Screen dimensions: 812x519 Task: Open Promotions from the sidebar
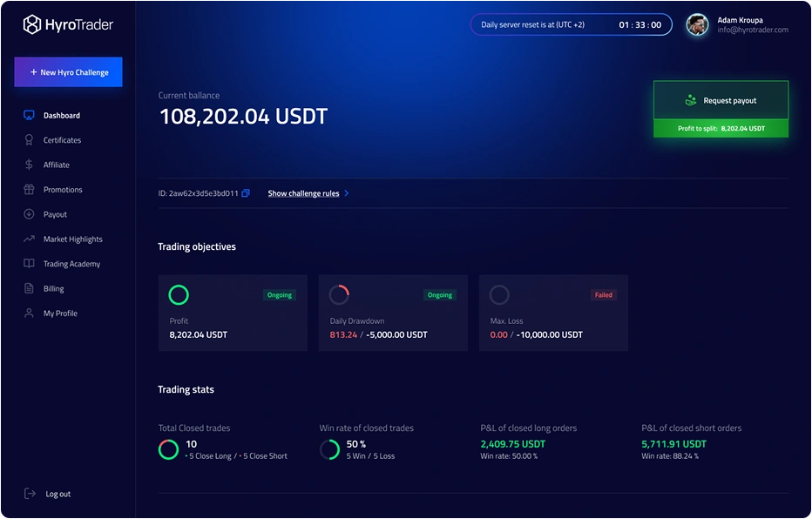[61, 189]
